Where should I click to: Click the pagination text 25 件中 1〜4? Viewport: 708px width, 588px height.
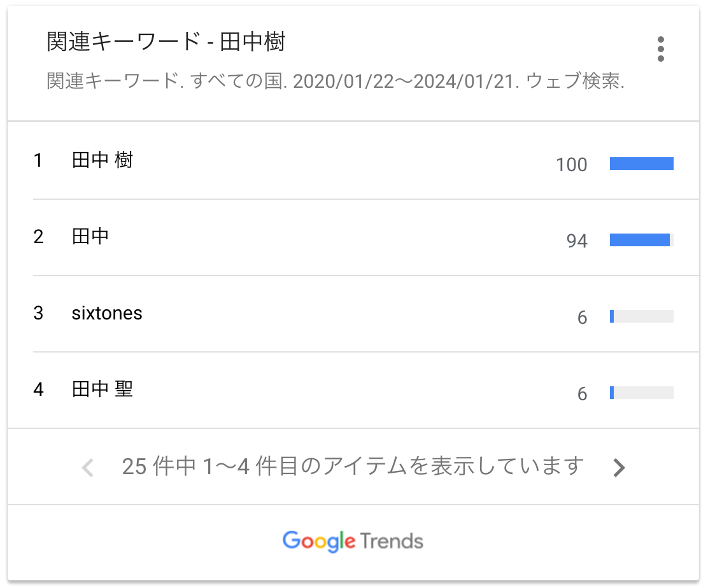[x=353, y=466]
